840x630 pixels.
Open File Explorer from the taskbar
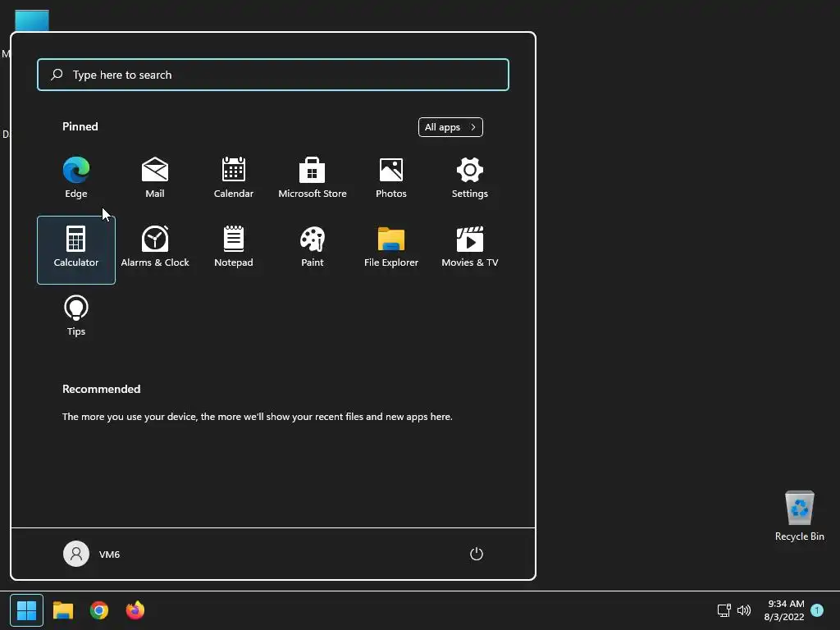(x=62, y=610)
